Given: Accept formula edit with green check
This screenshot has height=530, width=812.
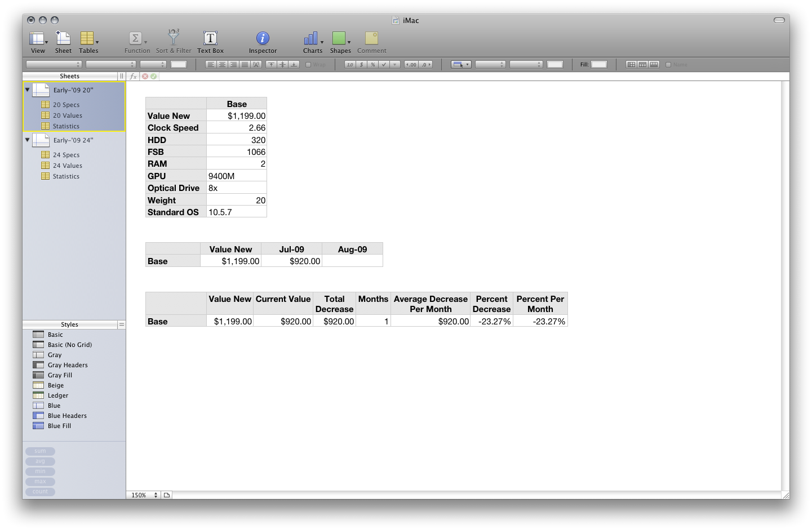Looking at the screenshot, I should click(x=153, y=76).
